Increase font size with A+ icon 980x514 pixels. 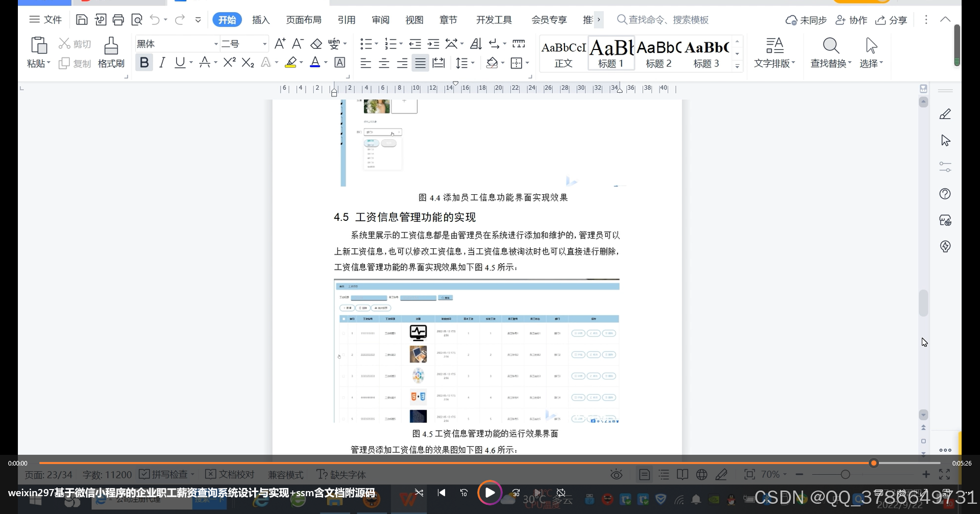(x=280, y=43)
